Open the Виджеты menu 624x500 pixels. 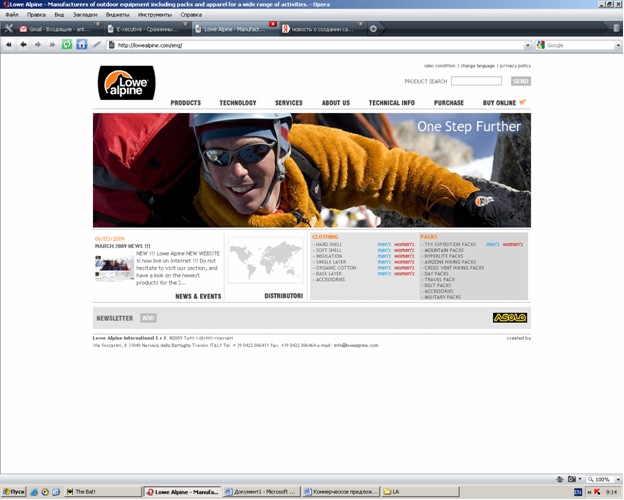click(117, 15)
